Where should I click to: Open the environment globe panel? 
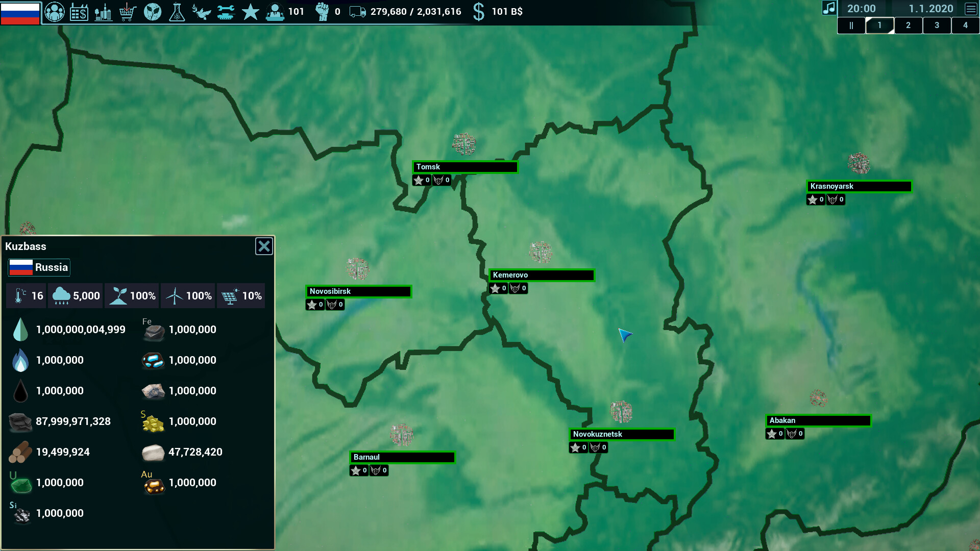(x=152, y=11)
